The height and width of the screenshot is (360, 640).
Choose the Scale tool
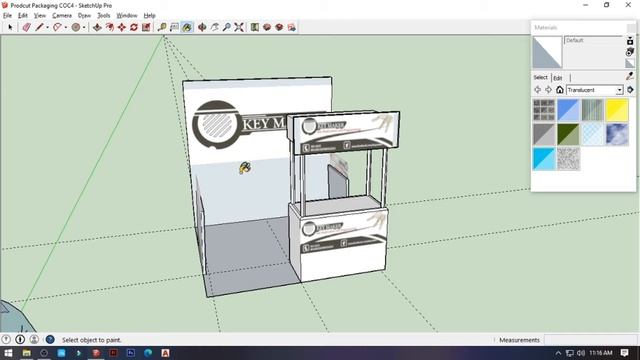click(x=146, y=27)
